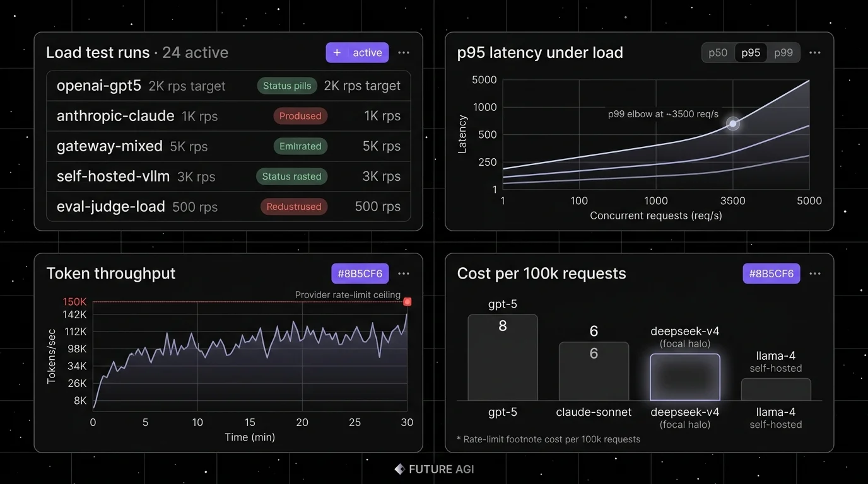
Task: Switch latency view to p50
Action: [718, 53]
